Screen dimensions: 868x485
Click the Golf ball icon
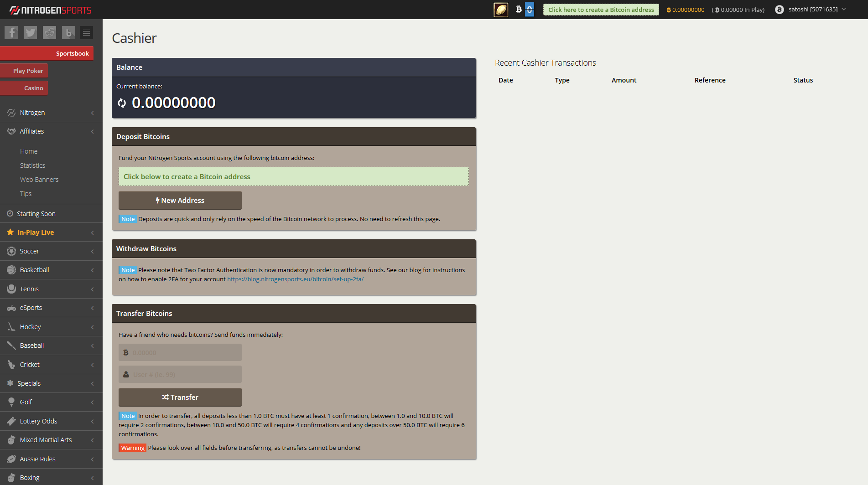point(11,402)
